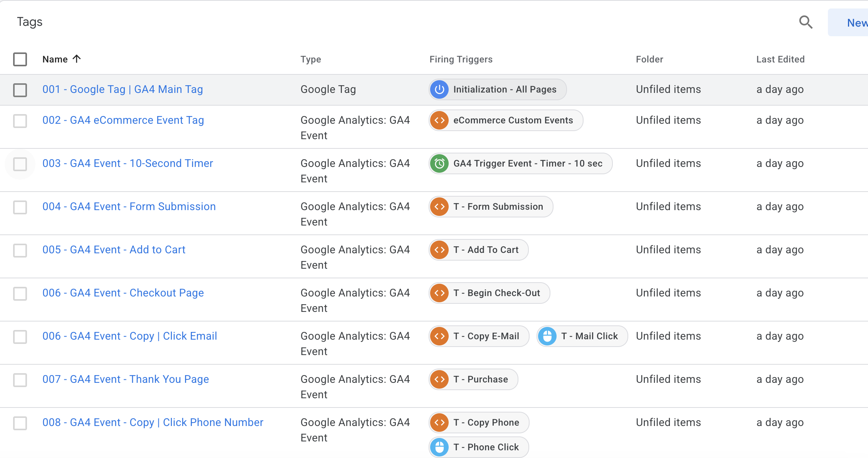Sort by Last Edited column header
The image size is (868, 458).
pyautogui.click(x=780, y=59)
